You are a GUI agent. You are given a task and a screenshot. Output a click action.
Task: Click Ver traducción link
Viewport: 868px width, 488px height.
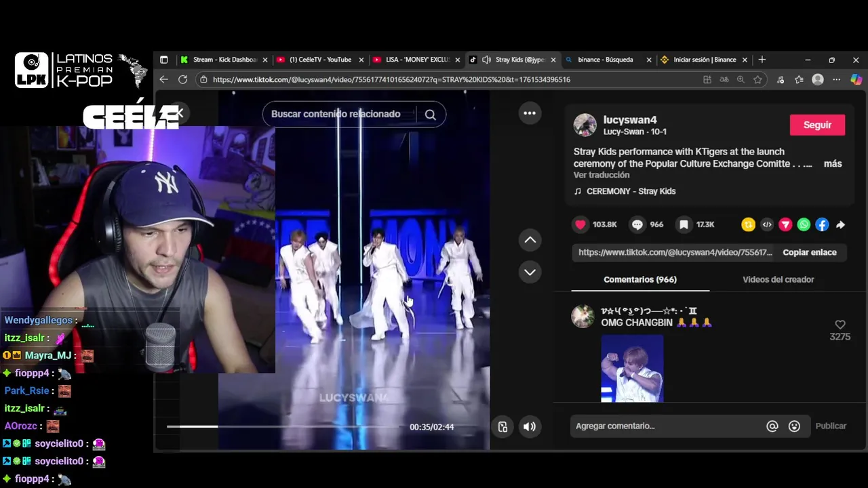601,175
